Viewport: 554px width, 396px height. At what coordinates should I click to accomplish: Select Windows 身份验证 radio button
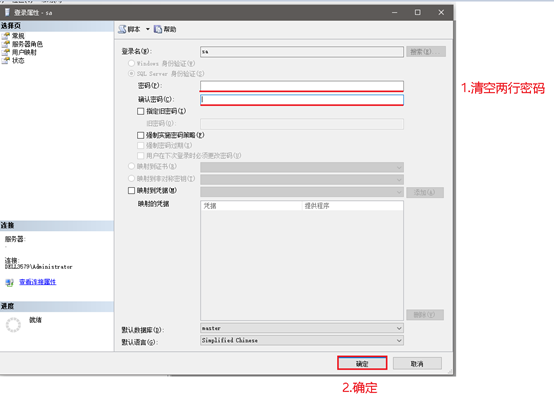(x=131, y=63)
